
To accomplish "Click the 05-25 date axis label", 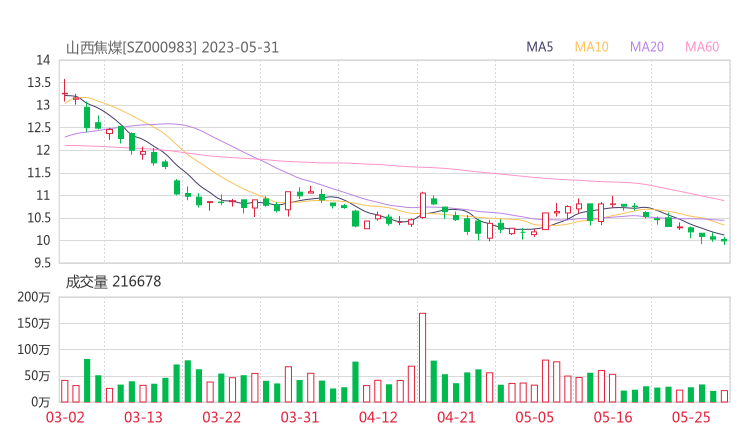I will tap(691, 417).
